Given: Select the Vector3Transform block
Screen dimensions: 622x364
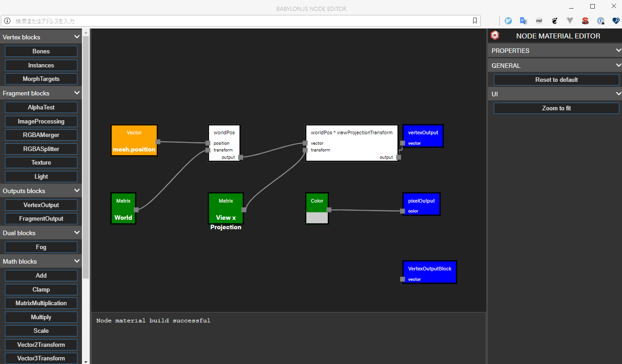Looking at the screenshot, I should [x=41, y=358].
